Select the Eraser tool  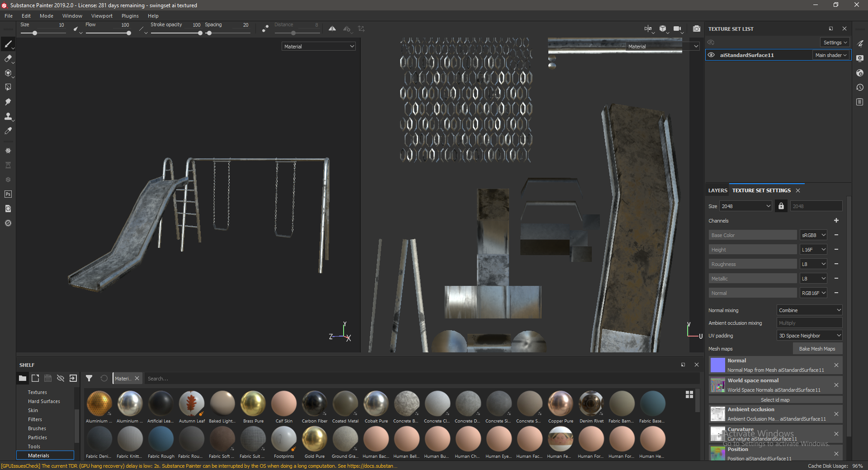[x=8, y=58]
